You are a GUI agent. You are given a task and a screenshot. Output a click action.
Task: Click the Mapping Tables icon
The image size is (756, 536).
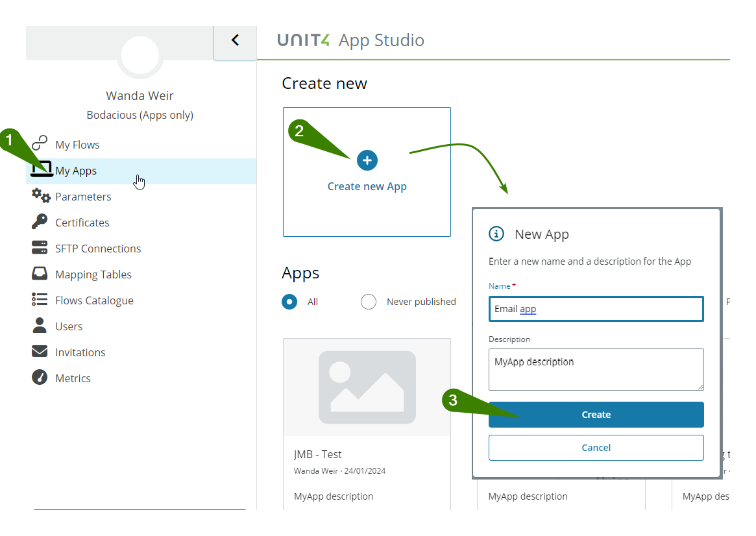coord(40,274)
